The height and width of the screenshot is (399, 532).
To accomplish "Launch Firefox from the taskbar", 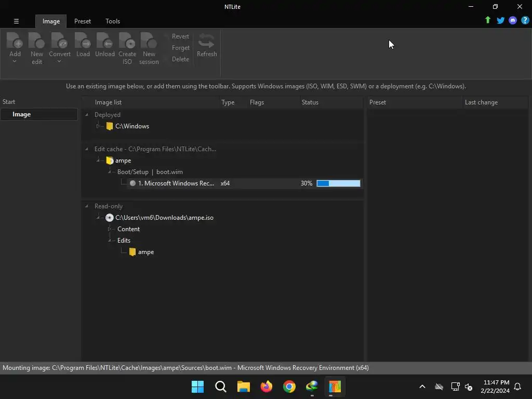I will pyautogui.click(x=267, y=387).
